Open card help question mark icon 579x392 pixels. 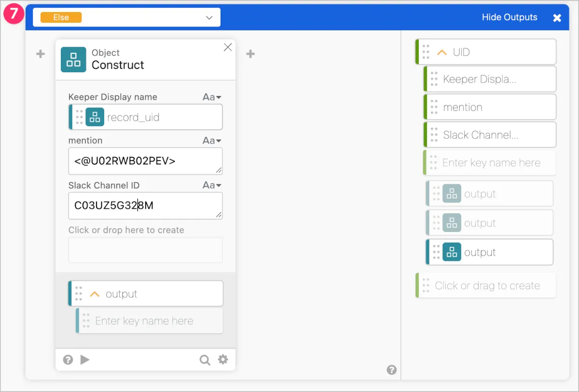point(68,359)
